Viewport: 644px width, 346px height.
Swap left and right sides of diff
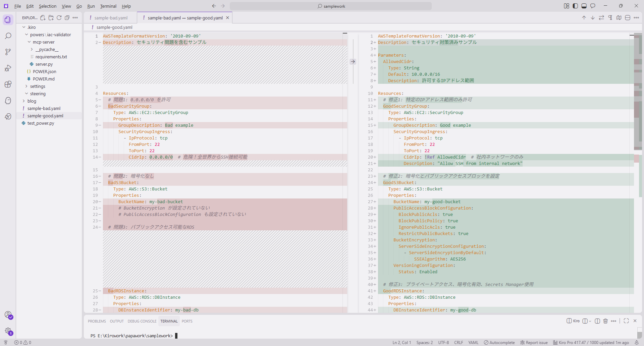pyautogui.click(x=601, y=18)
